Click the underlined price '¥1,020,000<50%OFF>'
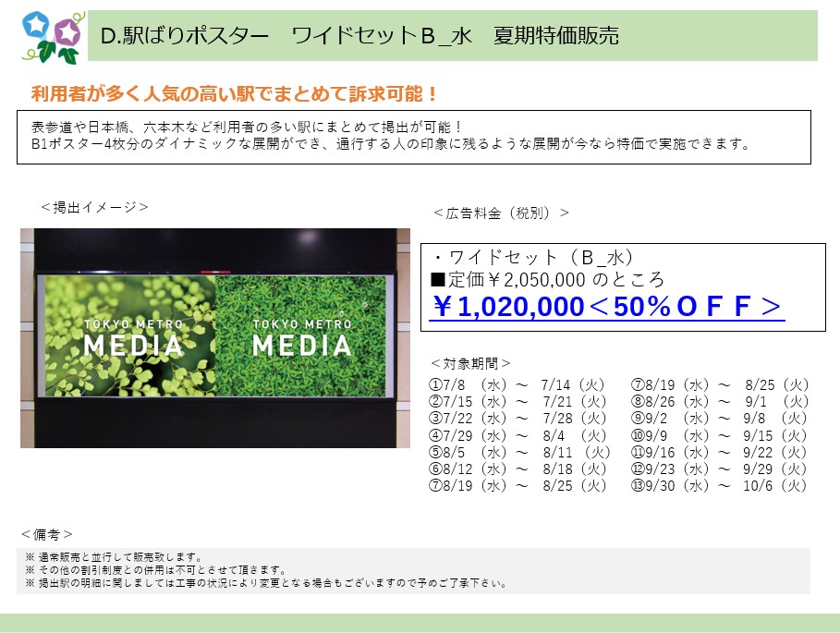This screenshot has height=633, width=840. (607, 307)
